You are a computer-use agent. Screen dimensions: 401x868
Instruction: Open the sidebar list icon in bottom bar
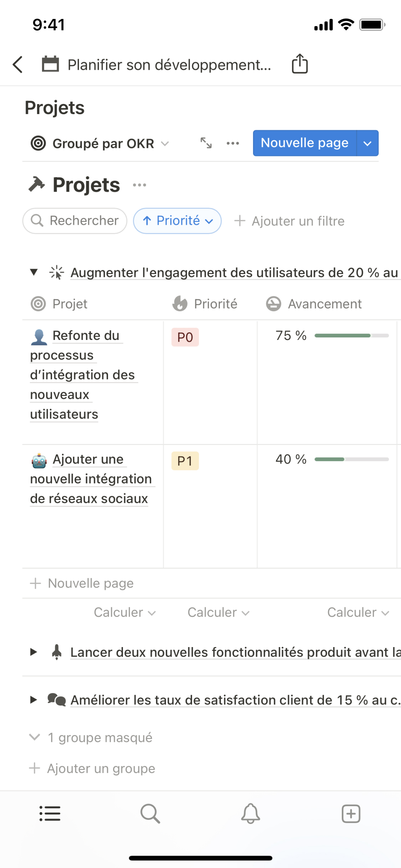click(50, 813)
